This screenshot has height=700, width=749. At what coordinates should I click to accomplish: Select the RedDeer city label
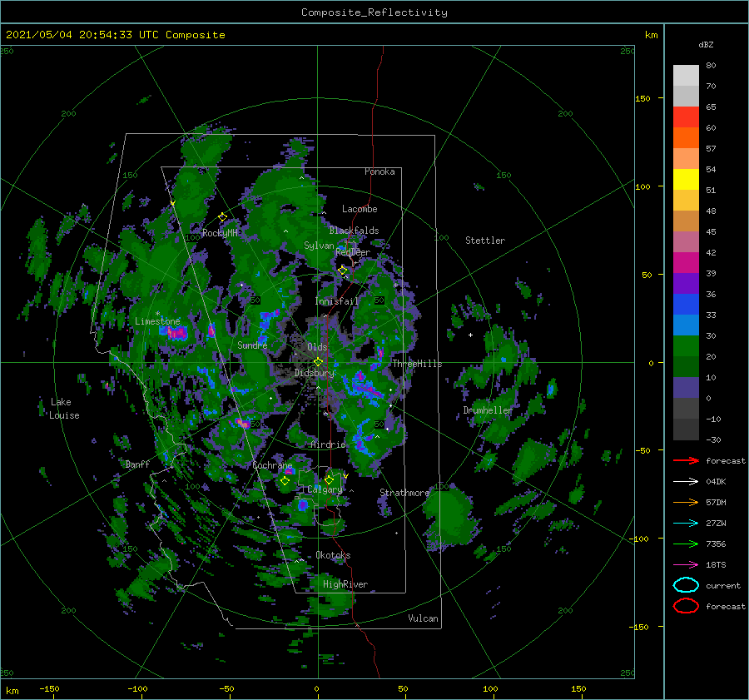point(353,252)
